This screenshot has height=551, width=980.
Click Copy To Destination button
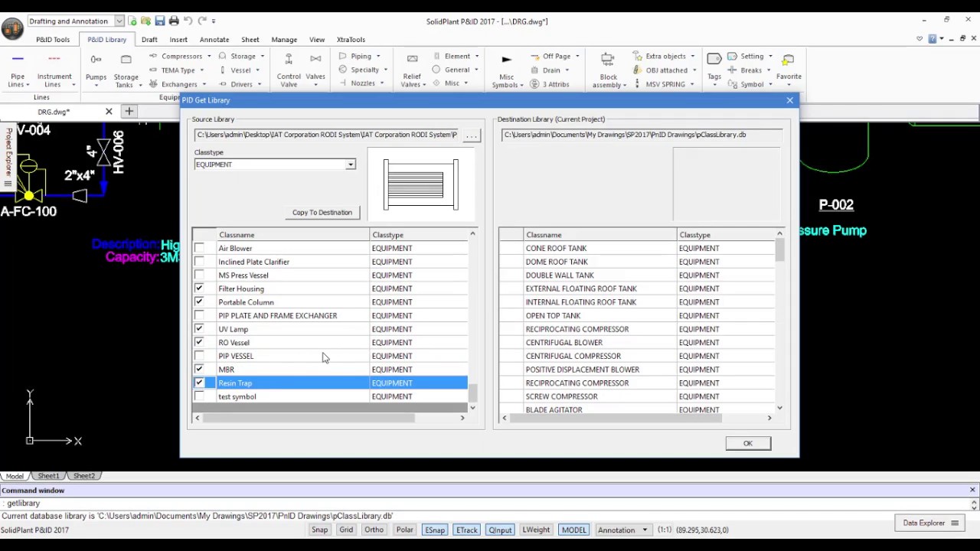click(322, 213)
